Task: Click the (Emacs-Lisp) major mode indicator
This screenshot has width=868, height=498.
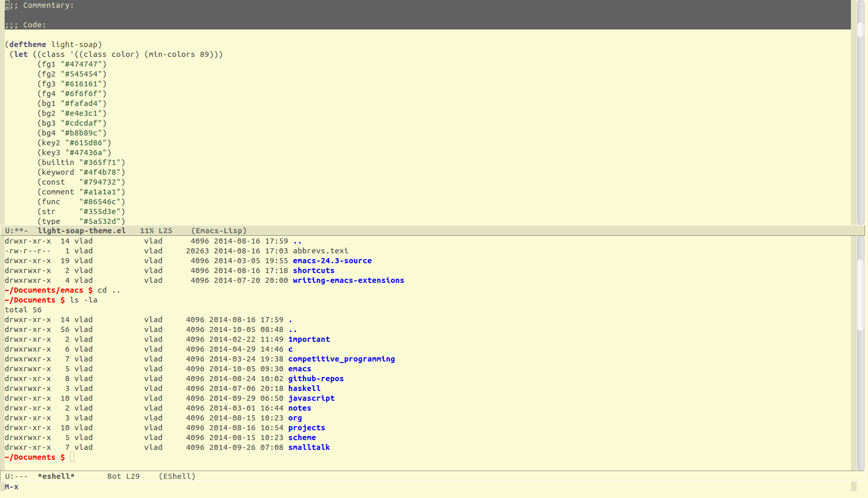Action: coord(219,231)
